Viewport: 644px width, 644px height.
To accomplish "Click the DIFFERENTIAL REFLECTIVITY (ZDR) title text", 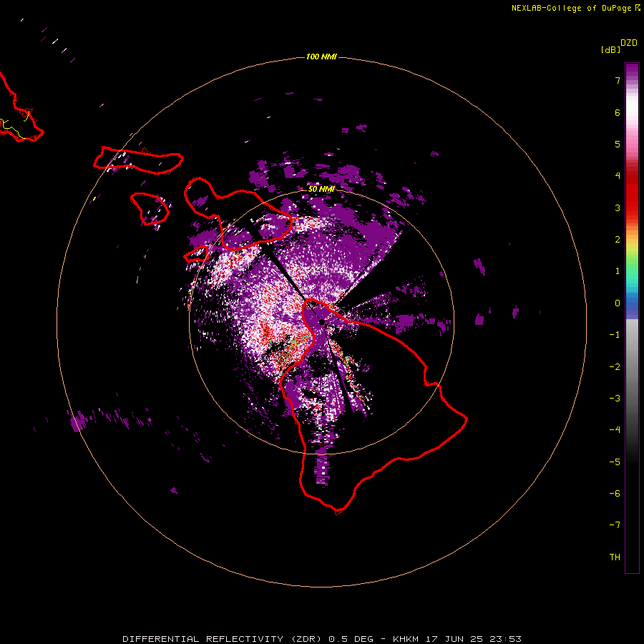I will click(222, 639).
